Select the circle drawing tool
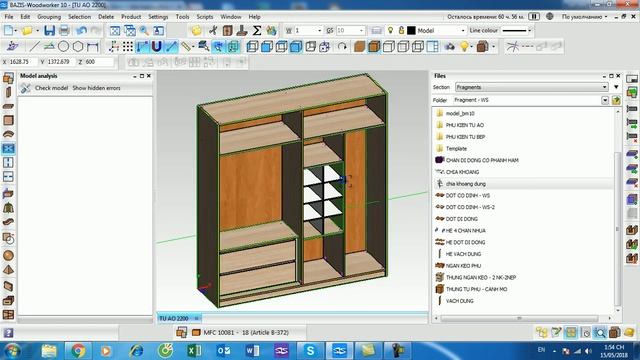The width and height of the screenshot is (640, 360). [x=63, y=47]
